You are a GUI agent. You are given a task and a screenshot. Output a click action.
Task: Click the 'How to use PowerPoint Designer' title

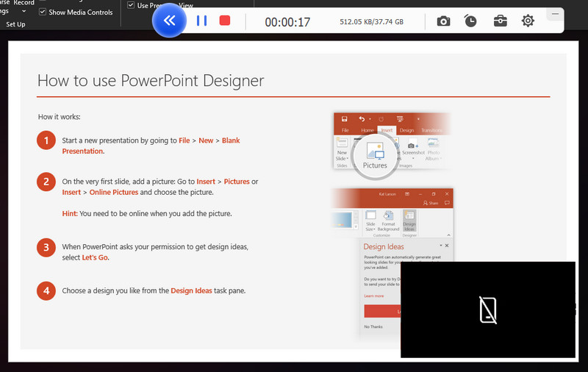[x=151, y=81]
